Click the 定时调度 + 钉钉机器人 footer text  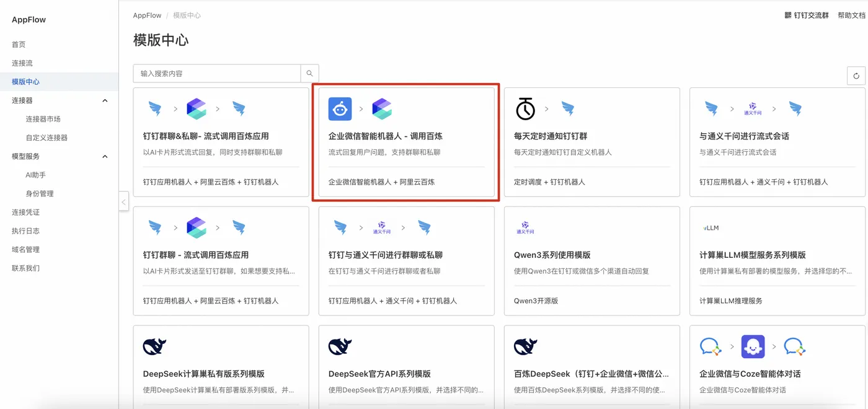pyautogui.click(x=549, y=182)
